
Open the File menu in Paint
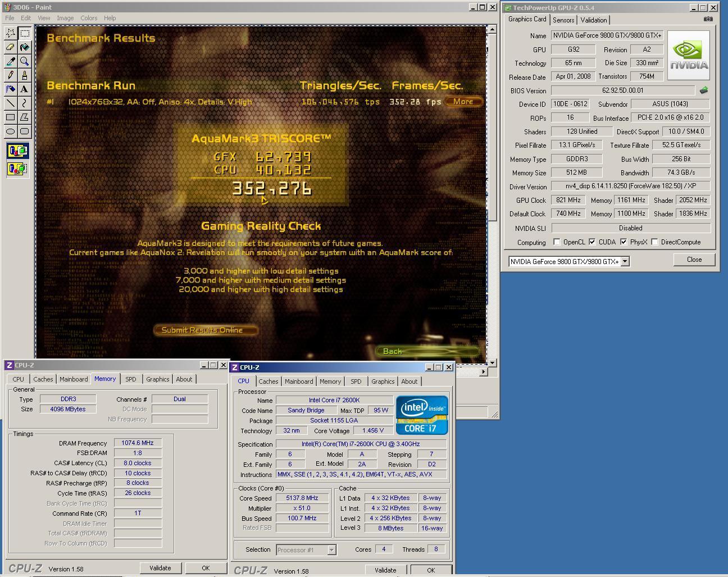(x=10, y=18)
